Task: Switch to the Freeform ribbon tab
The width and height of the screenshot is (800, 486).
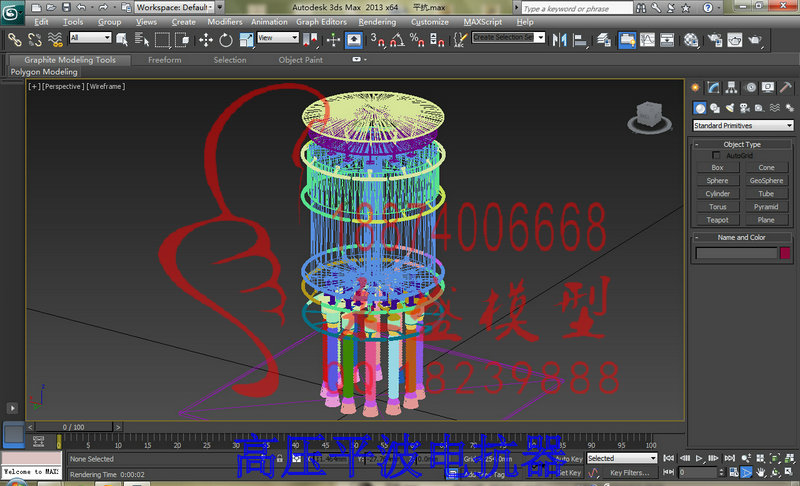Action: point(164,60)
